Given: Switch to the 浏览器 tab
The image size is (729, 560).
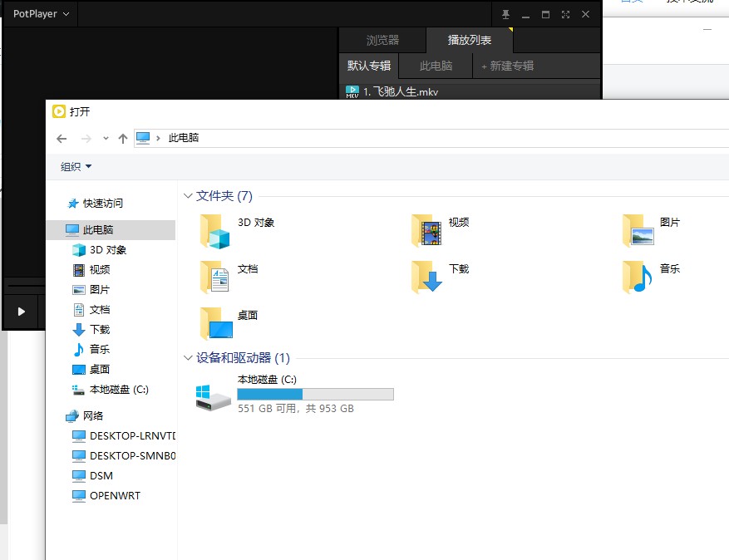Looking at the screenshot, I should (x=382, y=40).
